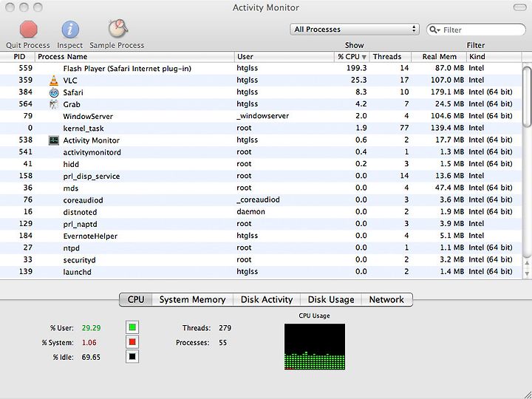Screen dimensions: 532x399
Task: Click the toolbar toggle pill button
Action: tap(519, 7)
